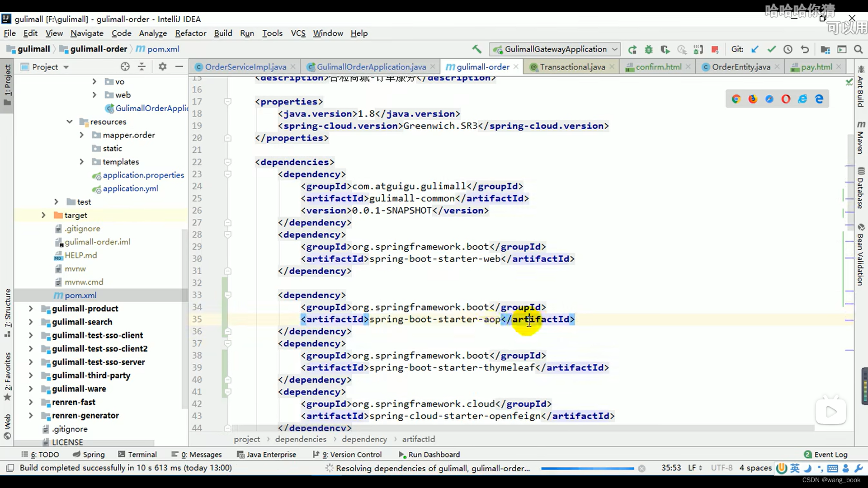868x488 pixels.
Task: Toggle the 7: Structure side panel
Action: click(x=7, y=313)
